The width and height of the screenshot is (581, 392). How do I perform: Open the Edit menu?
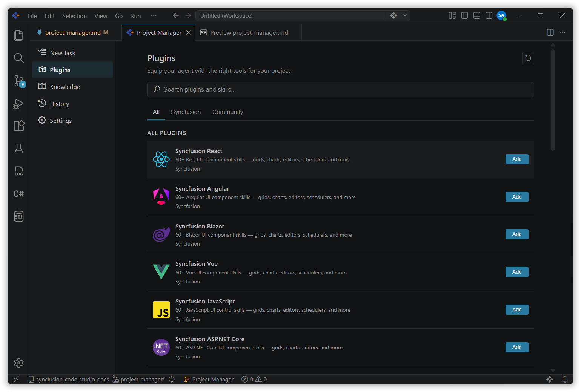pyautogui.click(x=49, y=16)
